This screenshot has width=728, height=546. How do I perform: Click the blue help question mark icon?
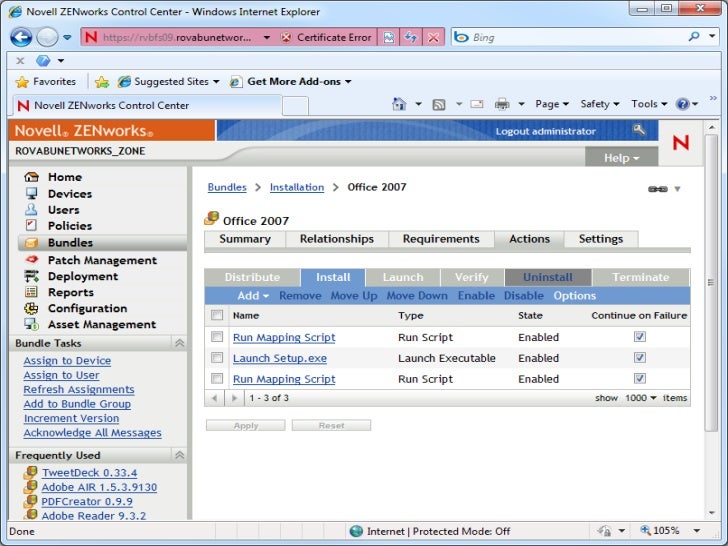[682, 104]
